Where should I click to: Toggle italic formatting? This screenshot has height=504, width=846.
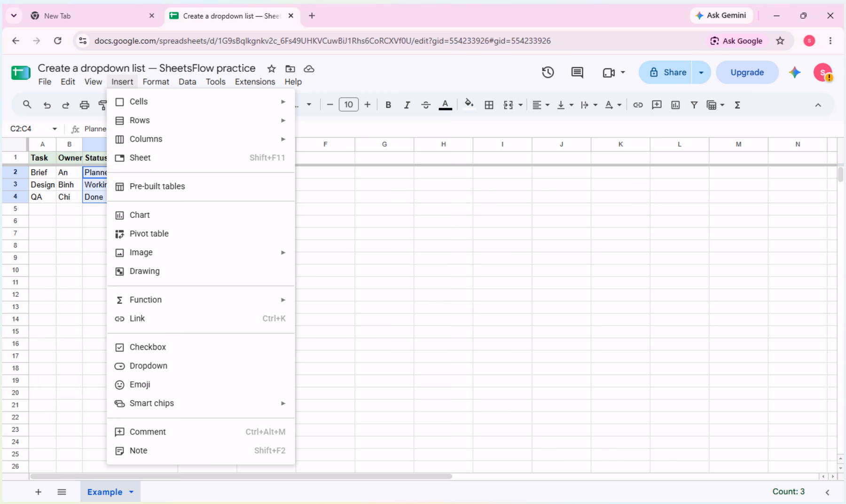pyautogui.click(x=407, y=105)
